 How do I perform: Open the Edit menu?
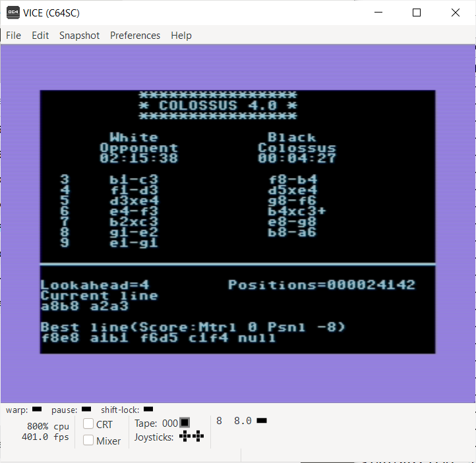(40, 36)
